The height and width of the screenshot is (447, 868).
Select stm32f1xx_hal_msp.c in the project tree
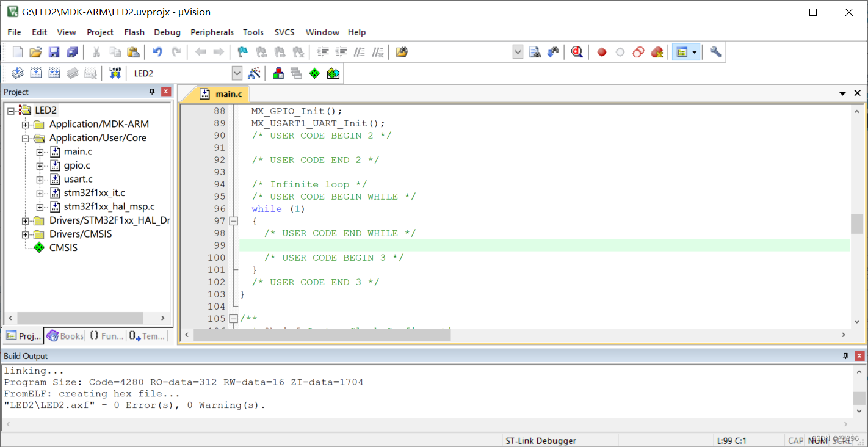109,207
